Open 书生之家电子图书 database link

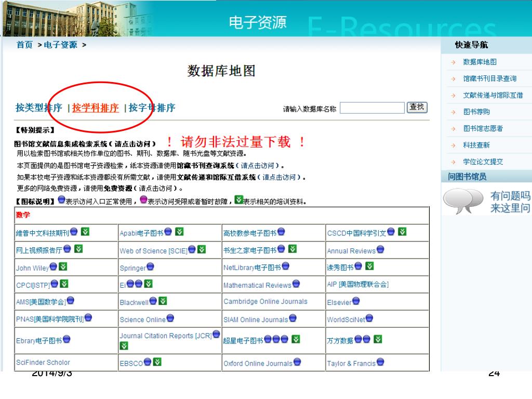coord(250,250)
